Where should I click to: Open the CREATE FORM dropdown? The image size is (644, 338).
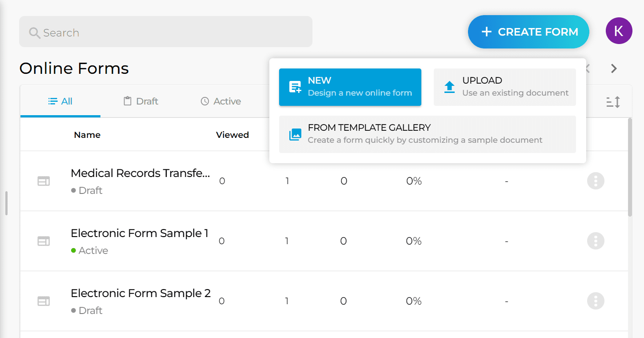pos(528,32)
